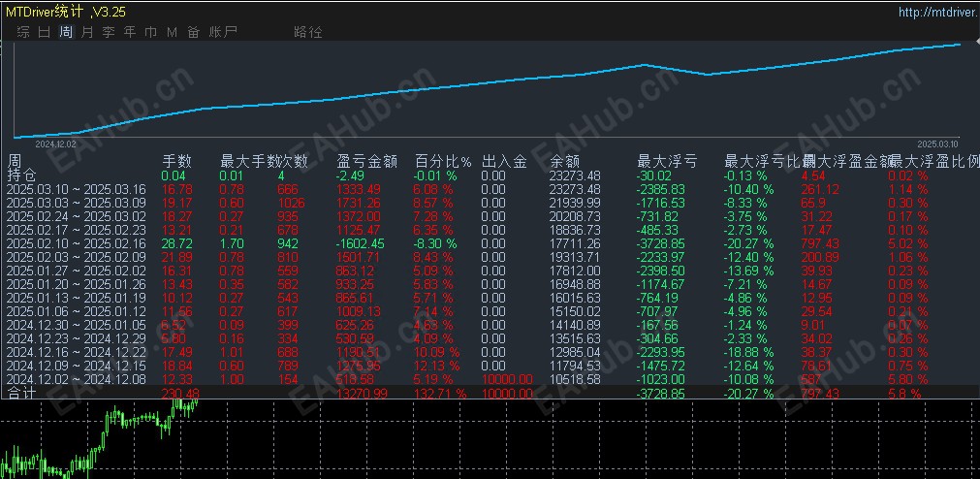
Task: Switch to the 月 monthly tab
Action: point(87,32)
